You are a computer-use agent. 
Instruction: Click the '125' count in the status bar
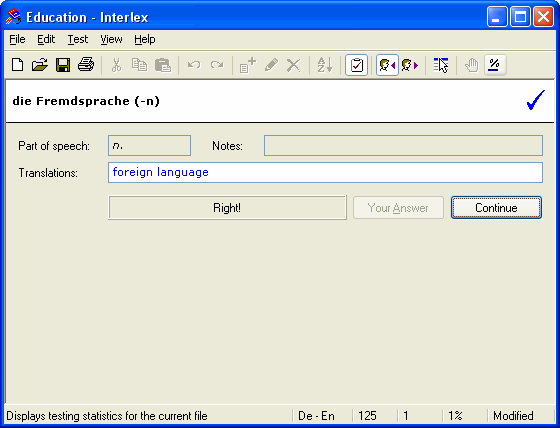coord(367,416)
